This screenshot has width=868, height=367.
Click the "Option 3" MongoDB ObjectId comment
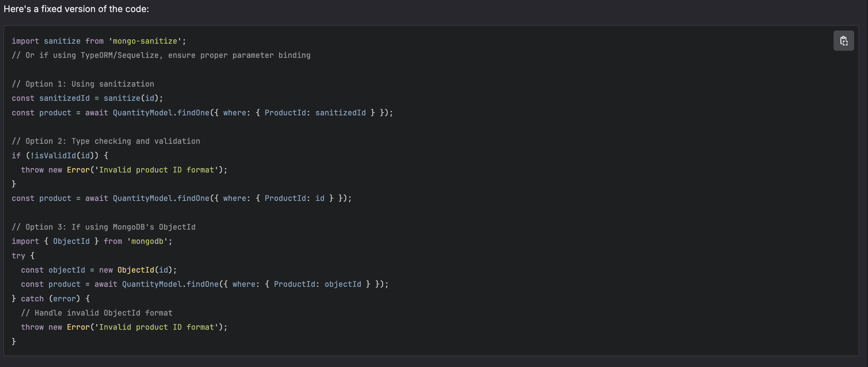tap(103, 227)
